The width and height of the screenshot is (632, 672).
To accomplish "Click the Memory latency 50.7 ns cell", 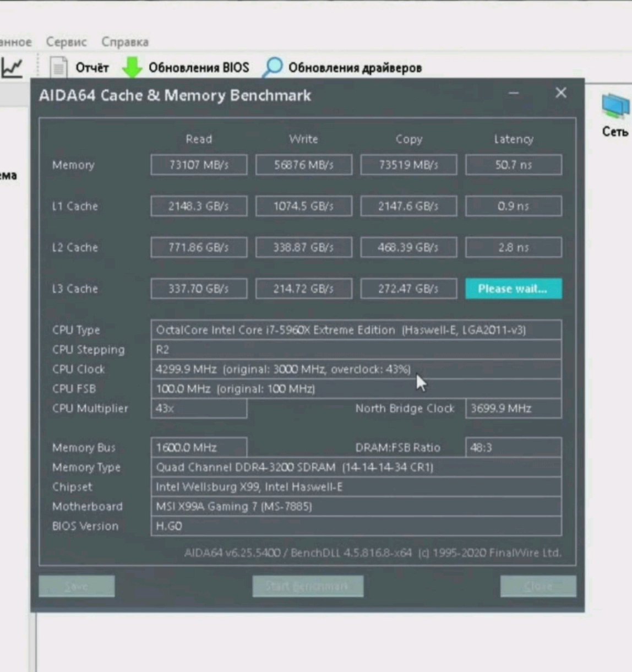I will pos(514,165).
